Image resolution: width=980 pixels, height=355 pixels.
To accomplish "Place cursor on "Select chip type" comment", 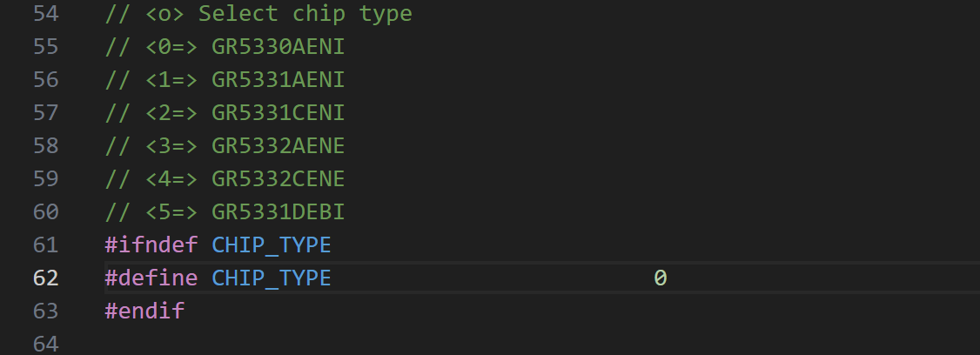I will 305,14.
